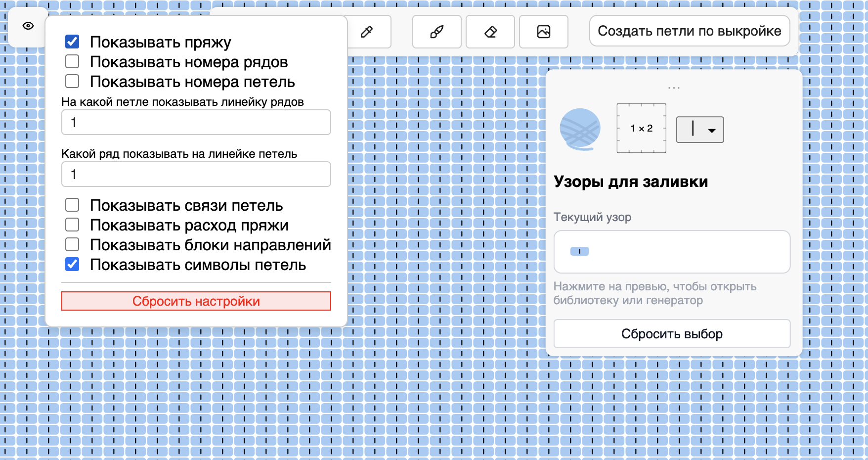
Task: Click the ruler row input field
Action: point(196,122)
